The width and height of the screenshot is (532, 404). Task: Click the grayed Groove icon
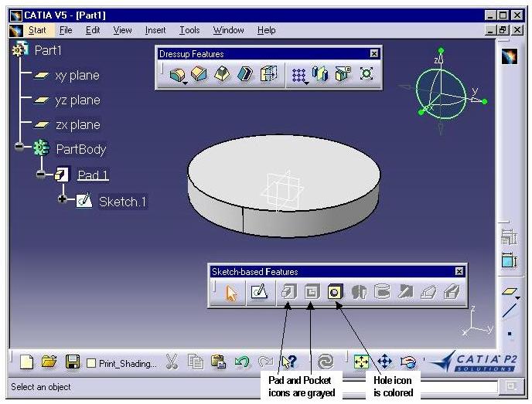point(382,291)
